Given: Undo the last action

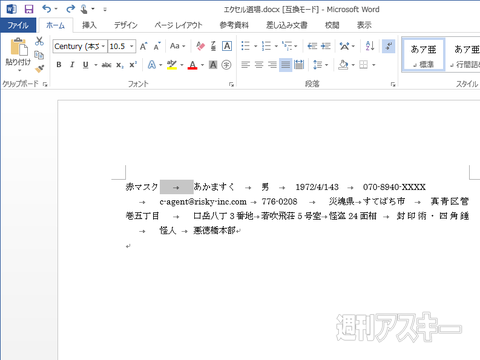Looking at the screenshot, I should point(47,9).
